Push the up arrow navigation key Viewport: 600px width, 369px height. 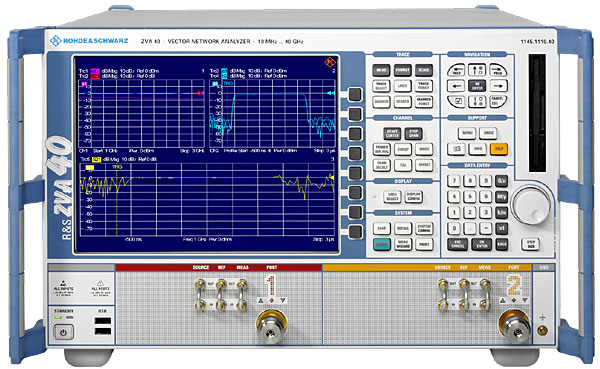[477, 70]
